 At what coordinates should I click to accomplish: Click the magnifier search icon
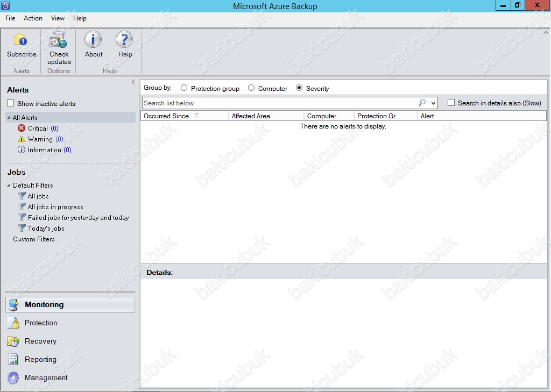(422, 103)
